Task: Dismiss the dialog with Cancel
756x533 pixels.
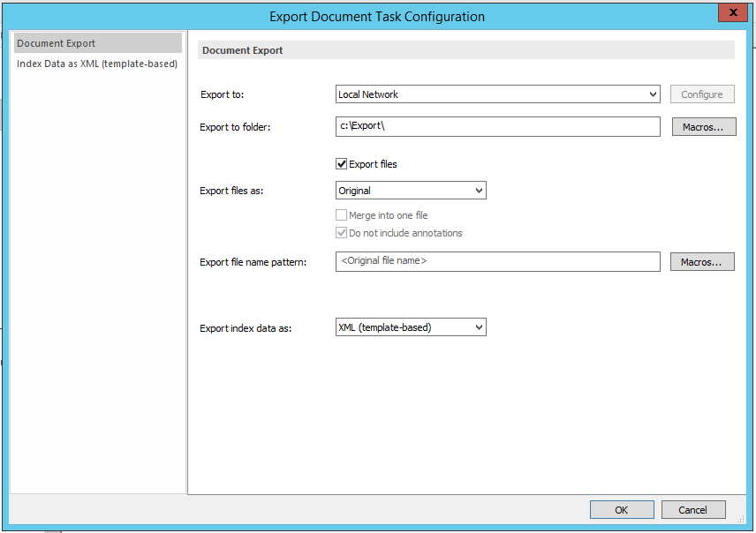Action: (693, 509)
